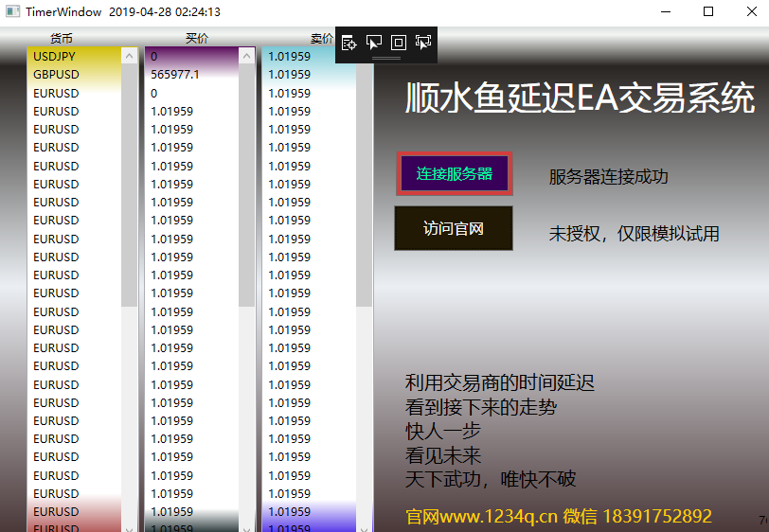Click the debug toolbar's collapse handle bar

[x=386, y=59]
